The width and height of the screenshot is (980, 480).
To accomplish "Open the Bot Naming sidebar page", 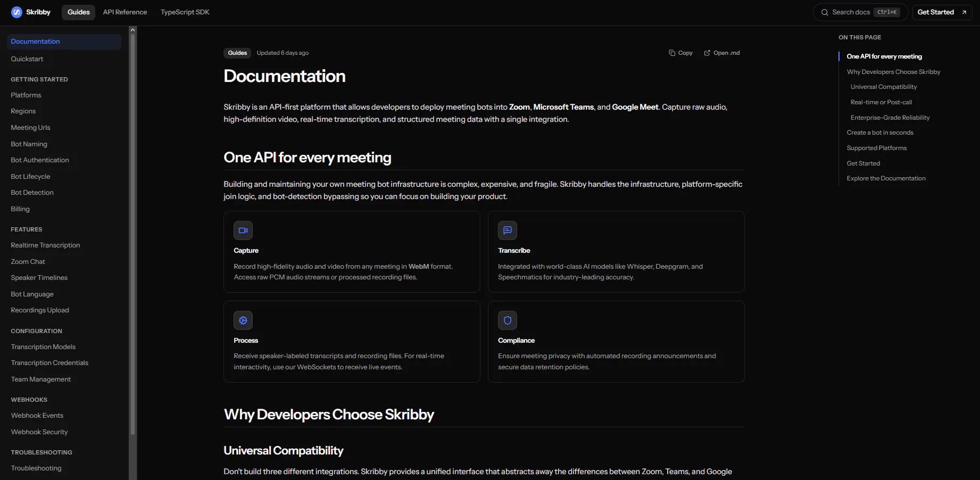I will click(x=29, y=144).
